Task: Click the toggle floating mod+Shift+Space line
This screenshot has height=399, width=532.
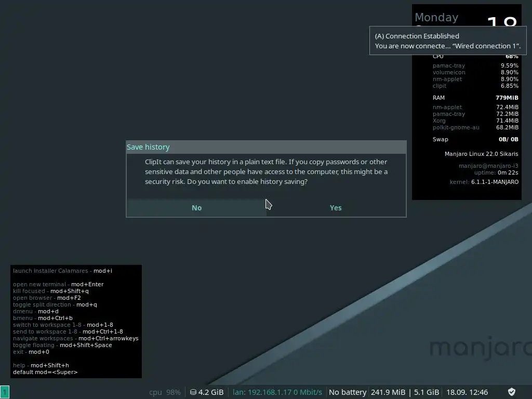Action: pos(62,345)
